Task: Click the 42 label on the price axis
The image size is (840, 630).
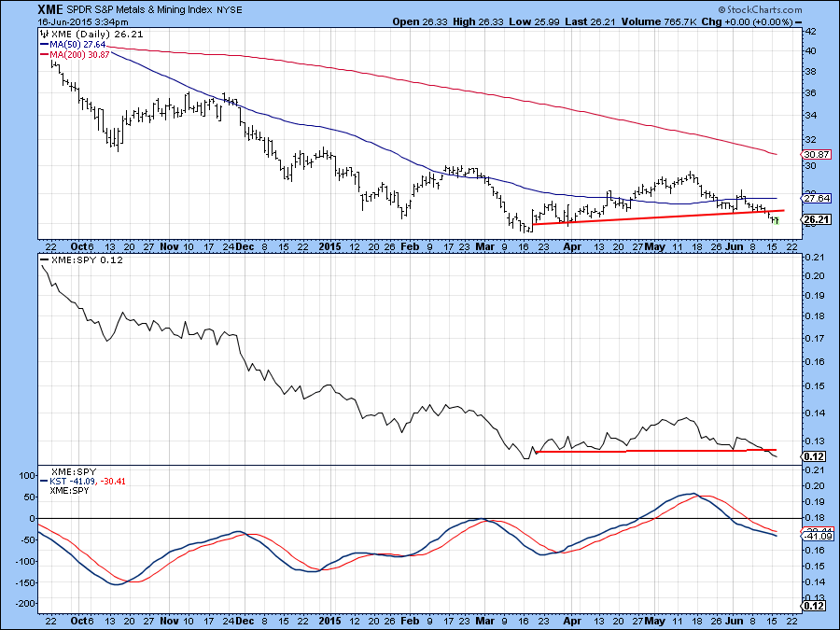Action: coord(811,31)
